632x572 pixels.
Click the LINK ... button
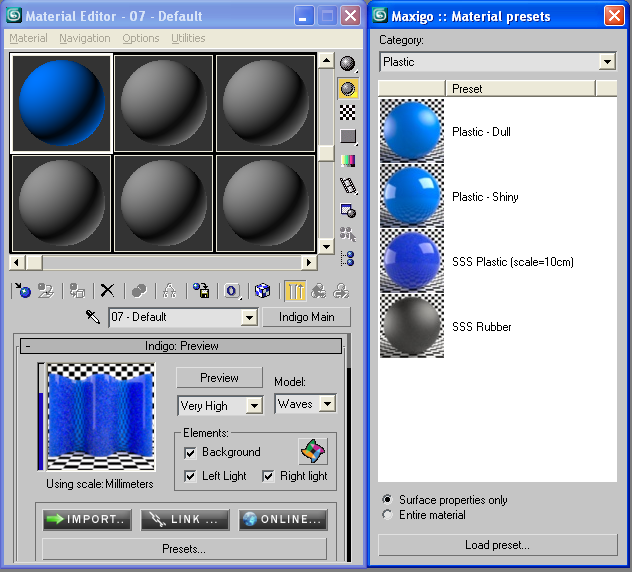click(185, 519)
